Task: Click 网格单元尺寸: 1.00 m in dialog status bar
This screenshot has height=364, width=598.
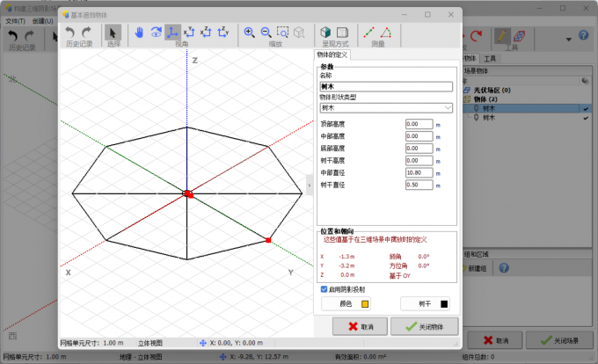Action: click(x=91, y=343)
